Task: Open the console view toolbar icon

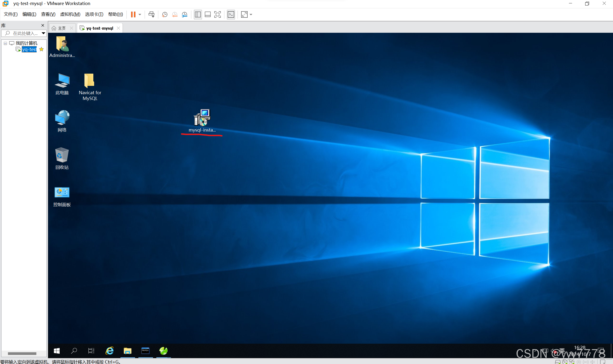Action: pos(231,15)
